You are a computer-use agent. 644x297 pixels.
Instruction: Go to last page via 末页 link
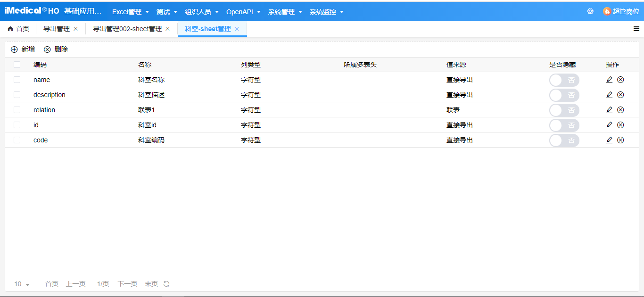point(151,284)
